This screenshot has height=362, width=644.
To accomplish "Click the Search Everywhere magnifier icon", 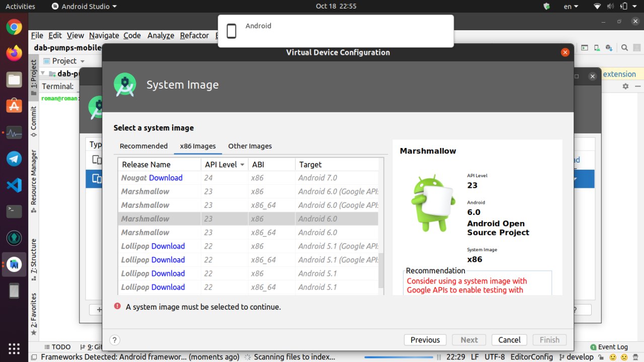I will click(624, 48).
